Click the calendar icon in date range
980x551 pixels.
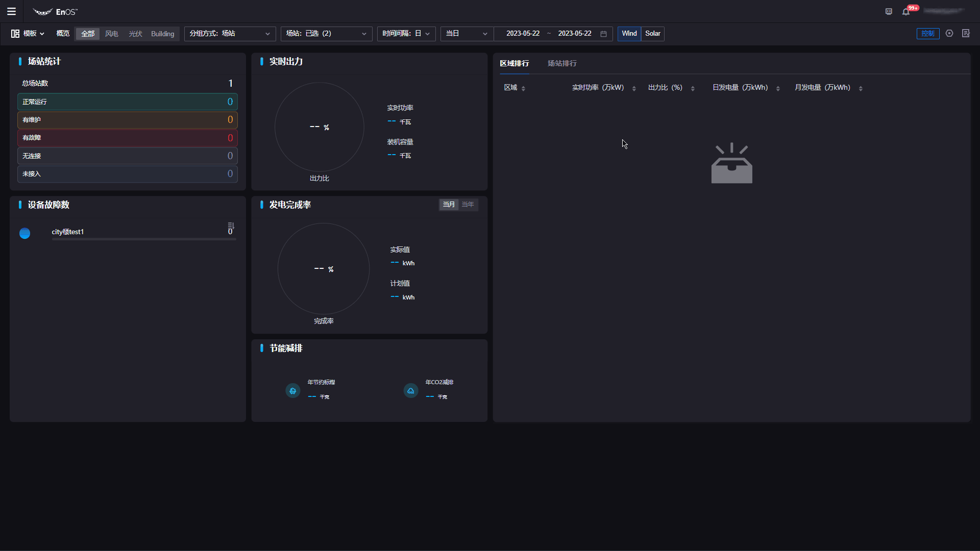[x=603, y=34]
